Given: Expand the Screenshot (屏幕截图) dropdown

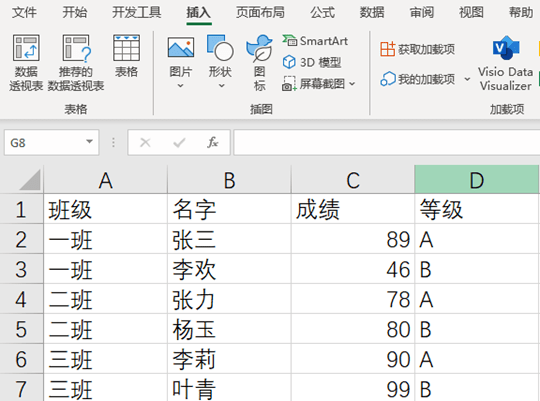Looking at the screenshot, I should tap(352, 84).
